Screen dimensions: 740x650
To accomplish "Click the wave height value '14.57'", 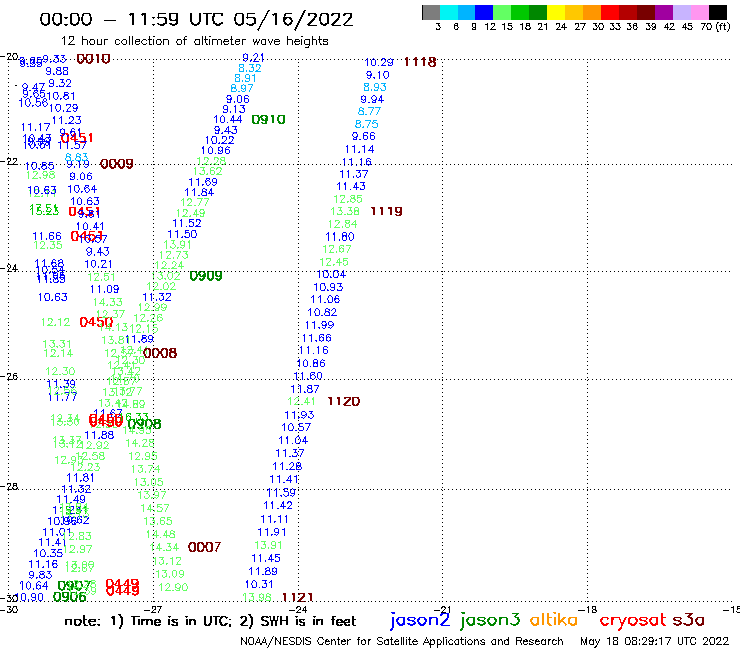I will (155, 508).
